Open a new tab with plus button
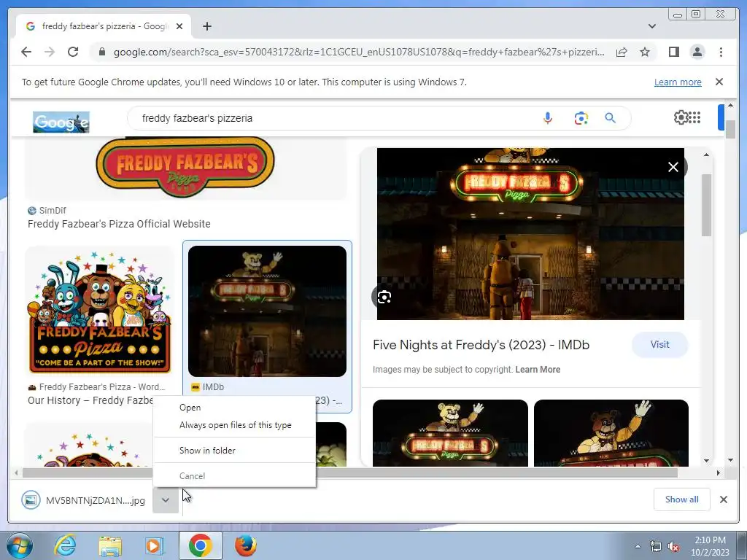Image resolution: width=747 pixels, height=560 pixels. click(206, 26)
